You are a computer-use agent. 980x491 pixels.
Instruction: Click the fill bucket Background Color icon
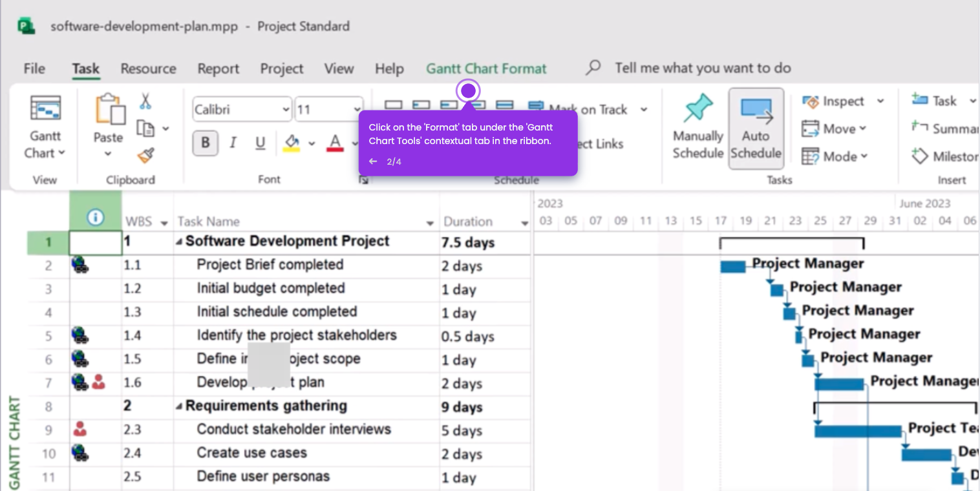point(292,142)
